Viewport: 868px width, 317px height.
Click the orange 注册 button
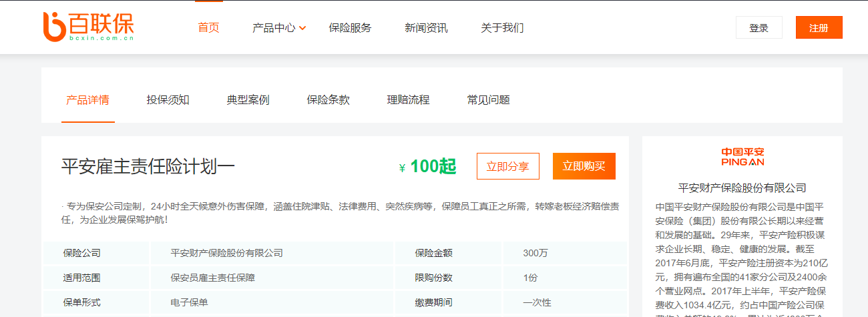(819, 27)
